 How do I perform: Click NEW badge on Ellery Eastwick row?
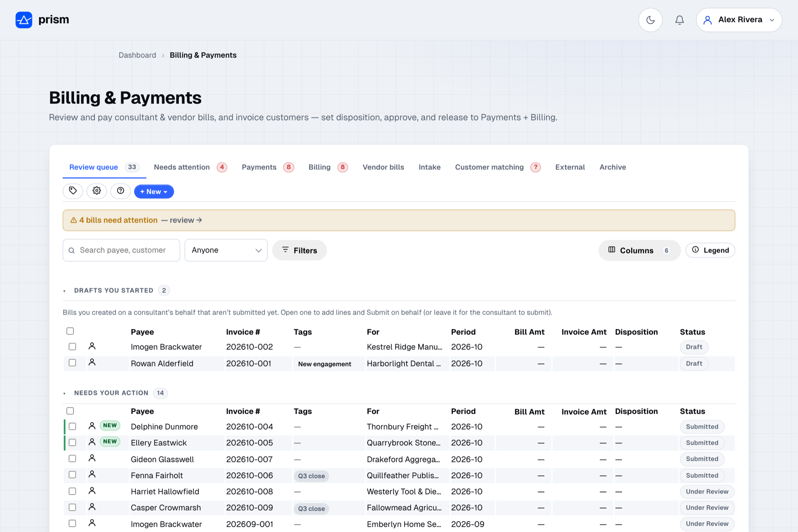point(110,442)
